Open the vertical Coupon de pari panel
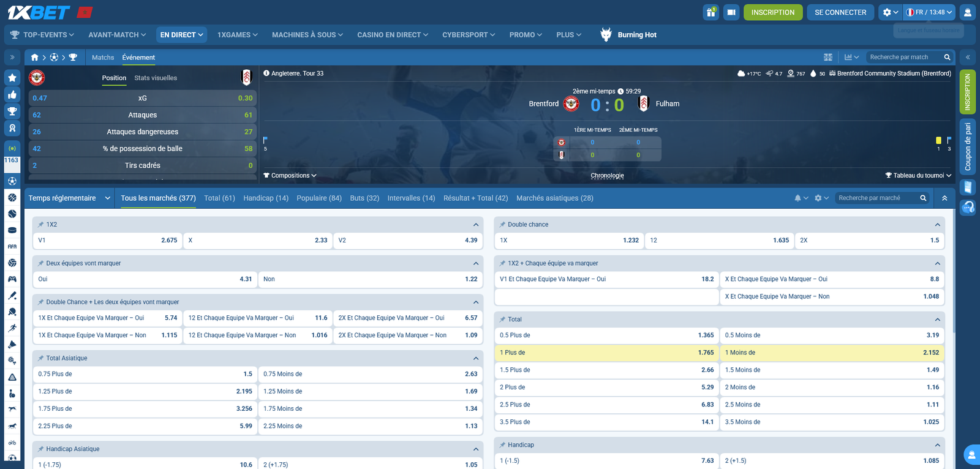Screen dimensions: 980x469 968,147
